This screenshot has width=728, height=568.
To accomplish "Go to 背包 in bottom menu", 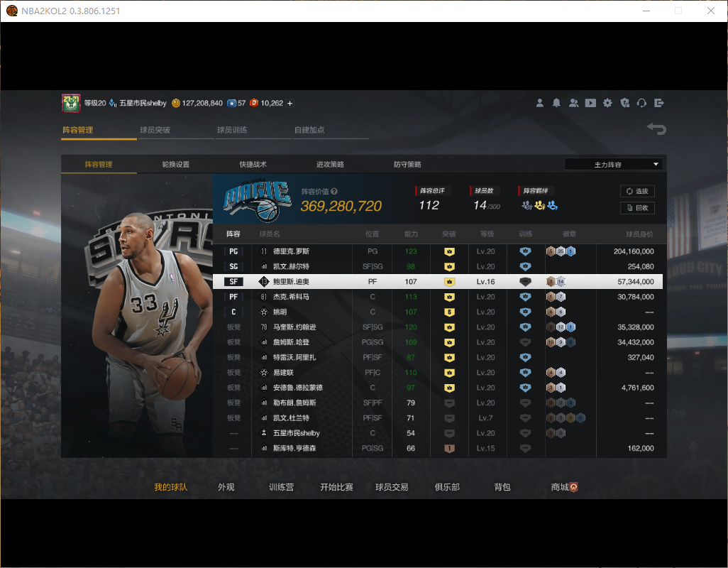I will [502, 487].
